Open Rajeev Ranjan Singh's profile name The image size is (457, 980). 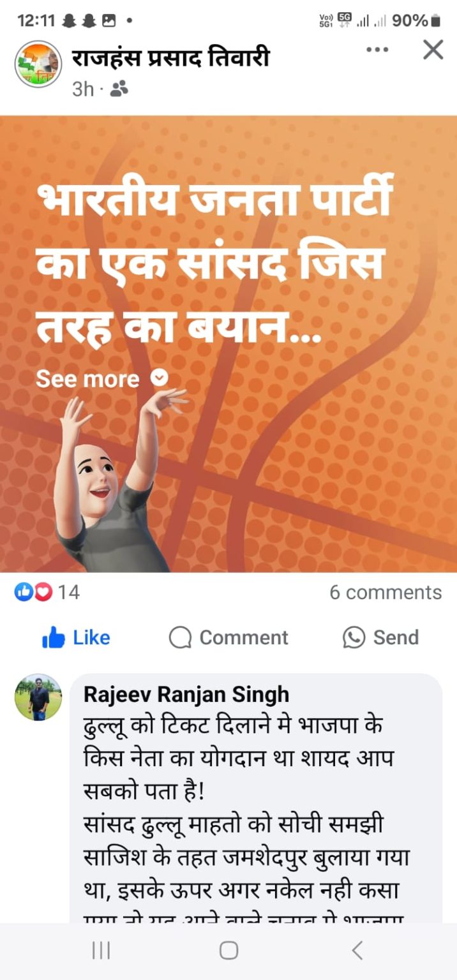point(186,695)
